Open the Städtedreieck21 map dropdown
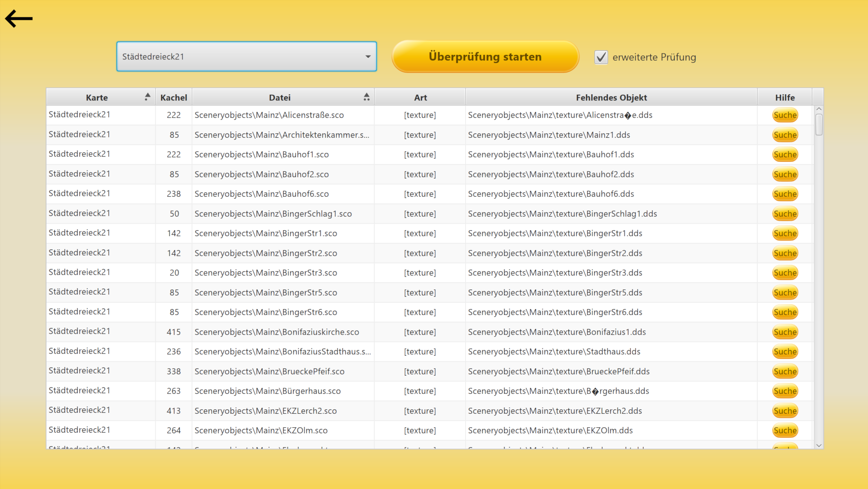This screenshot has height=489, width=868. pyautogui.click(x=246, y=57)
